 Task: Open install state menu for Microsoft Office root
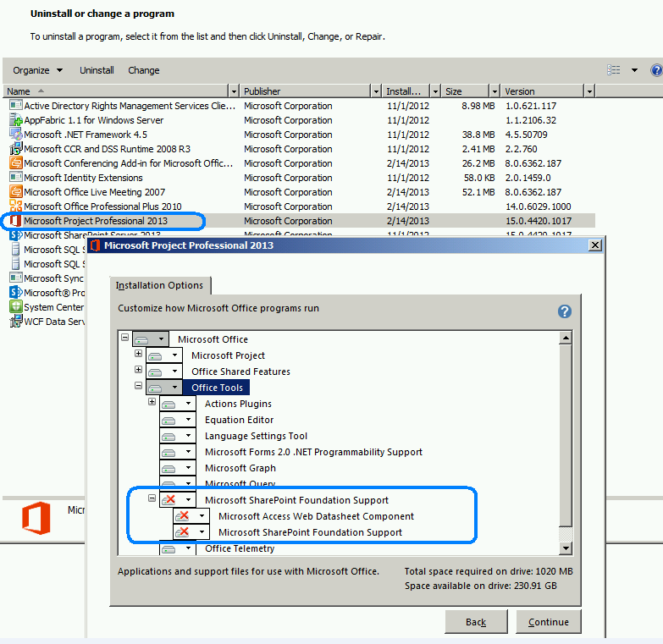point(151,339)
